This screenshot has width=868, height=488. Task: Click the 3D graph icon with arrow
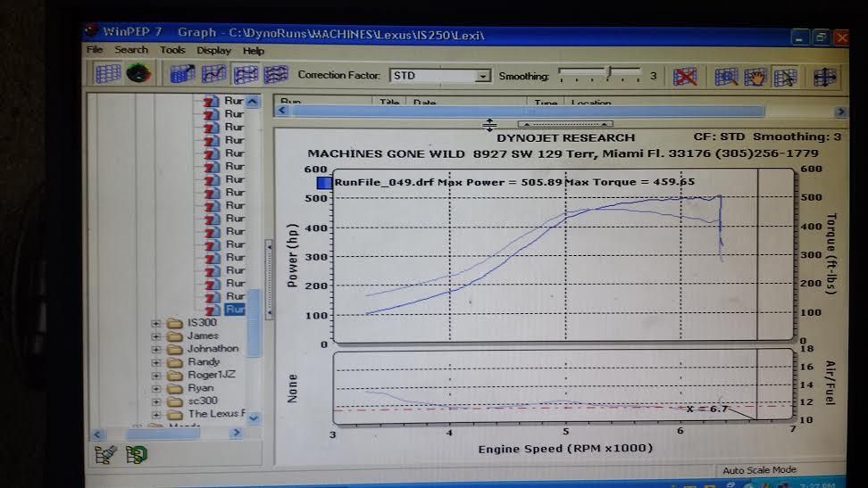point(182,74)
